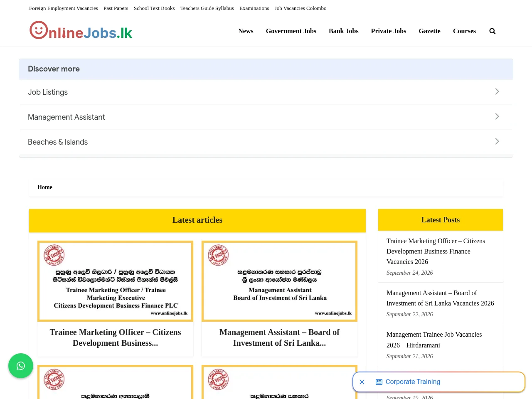Expand the Management Assistant chevron
Image resolution: width=532 pixels, height=399 pixels.
[x=497, y=116]
